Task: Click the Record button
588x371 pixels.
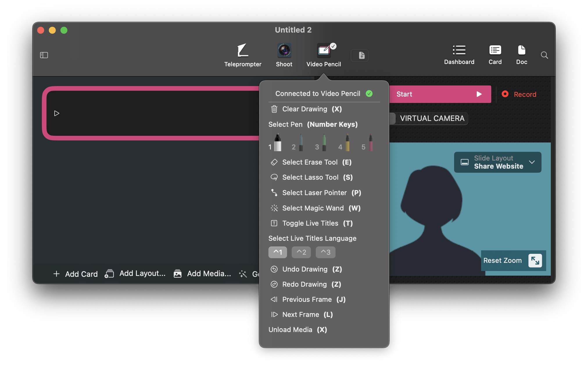Action: pyautogui.click(x=519, y=94)
